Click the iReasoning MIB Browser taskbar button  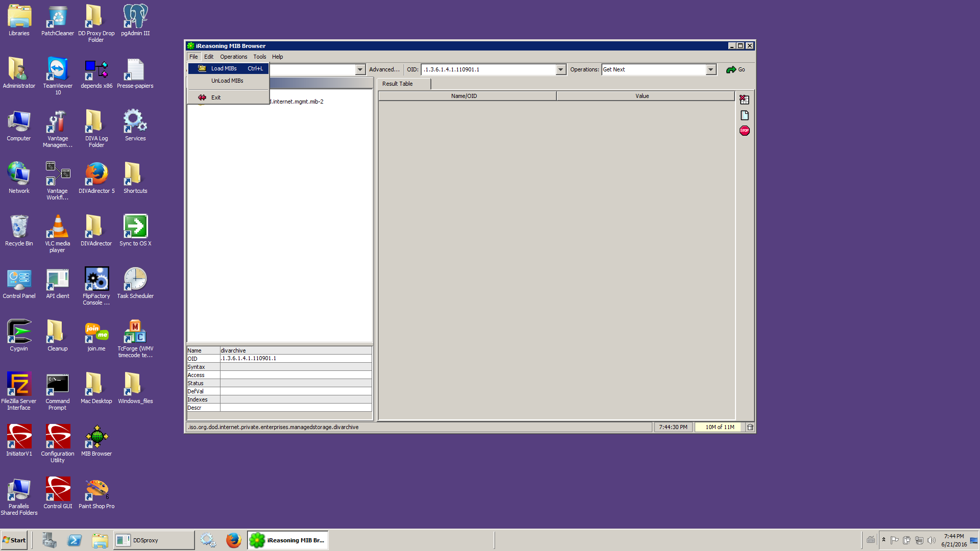288,540
